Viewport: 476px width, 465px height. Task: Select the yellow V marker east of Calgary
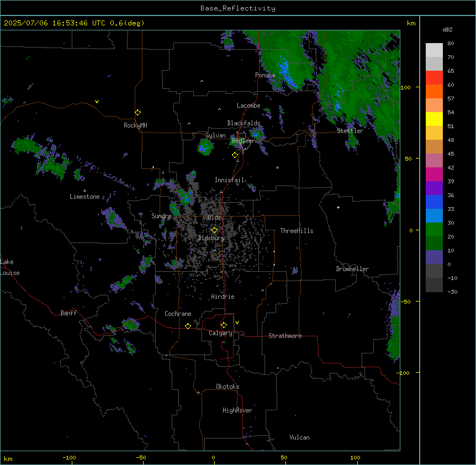(x=237, y=323)
